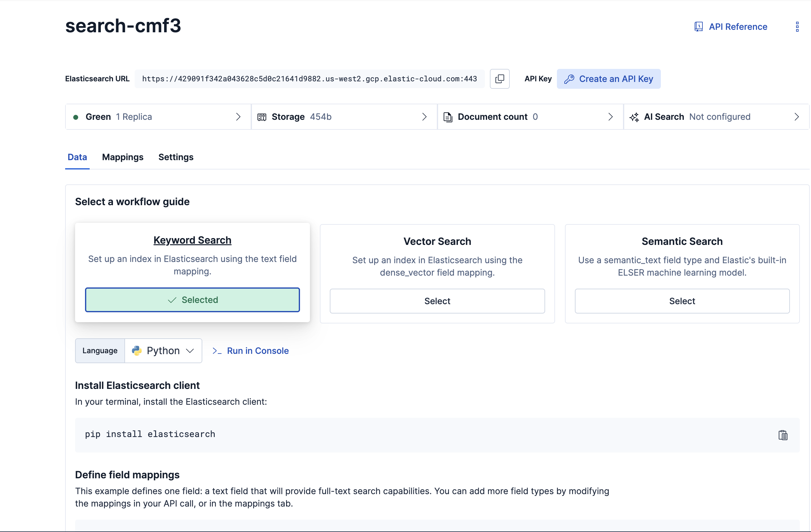This screenshot has width=811, height=532.
Task: Open the Language dropdown showing Python
Action: [164, 350]
